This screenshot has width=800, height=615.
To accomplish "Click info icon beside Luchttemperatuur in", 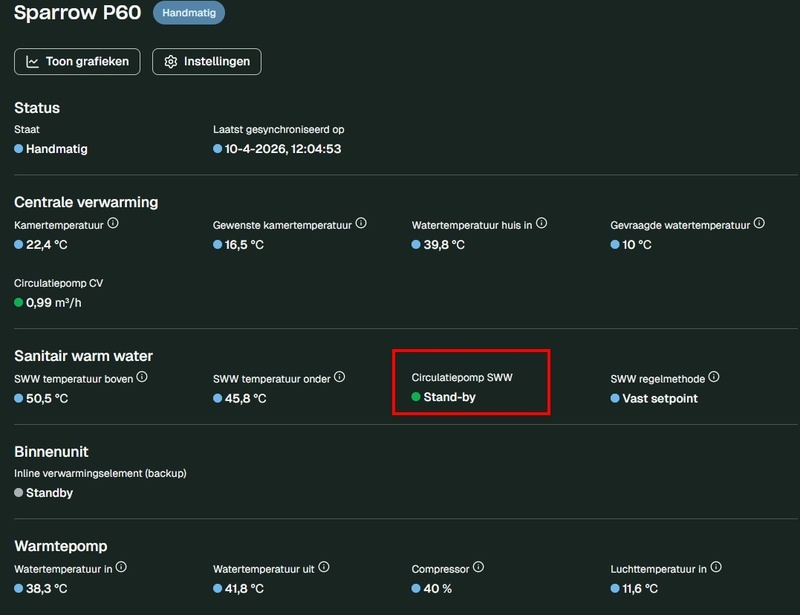I will [x=716, y=567].
